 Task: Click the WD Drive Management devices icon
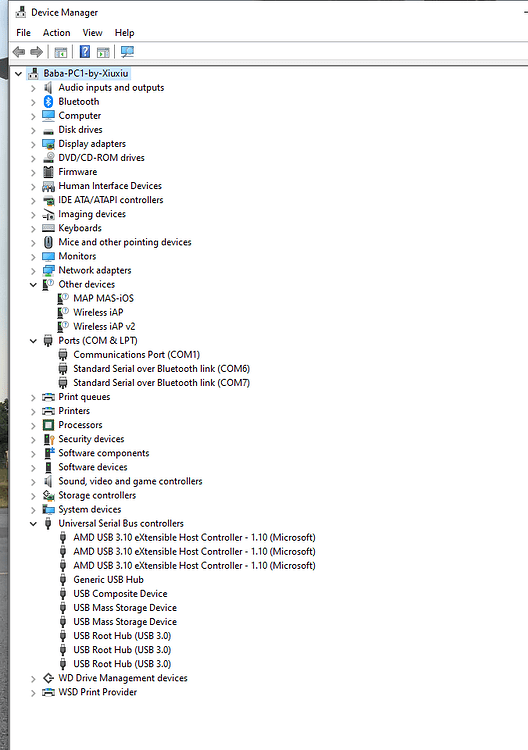coord(48,678)
